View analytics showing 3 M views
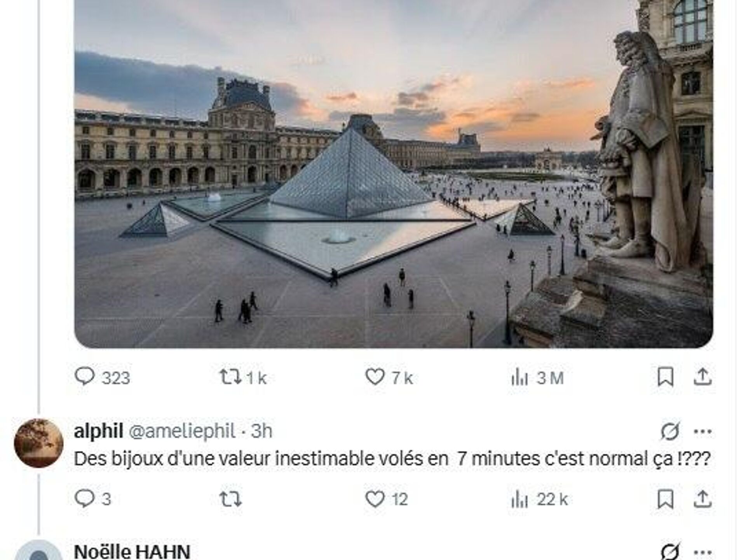 click(537, 377)
